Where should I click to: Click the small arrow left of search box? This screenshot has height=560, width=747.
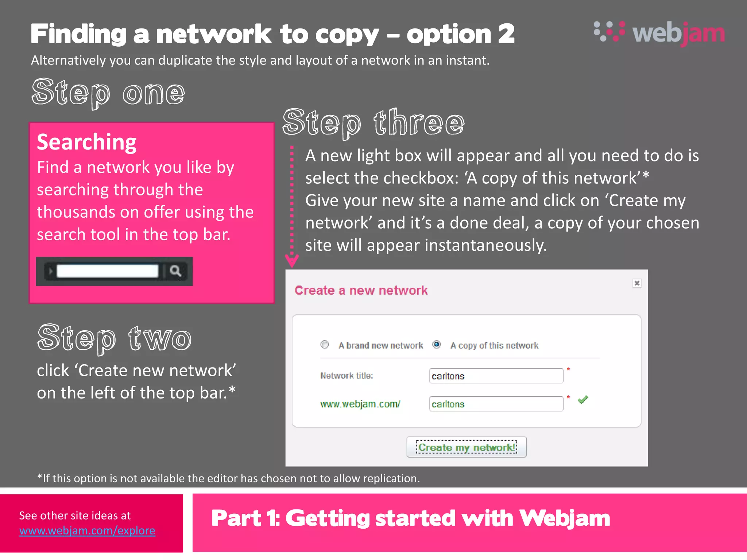(x=51, y=271)
